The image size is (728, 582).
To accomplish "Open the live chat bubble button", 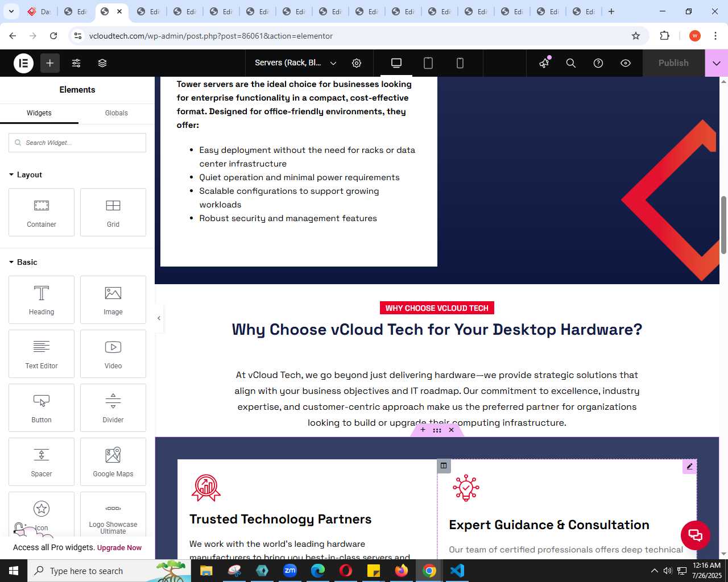I will [695, 535].
